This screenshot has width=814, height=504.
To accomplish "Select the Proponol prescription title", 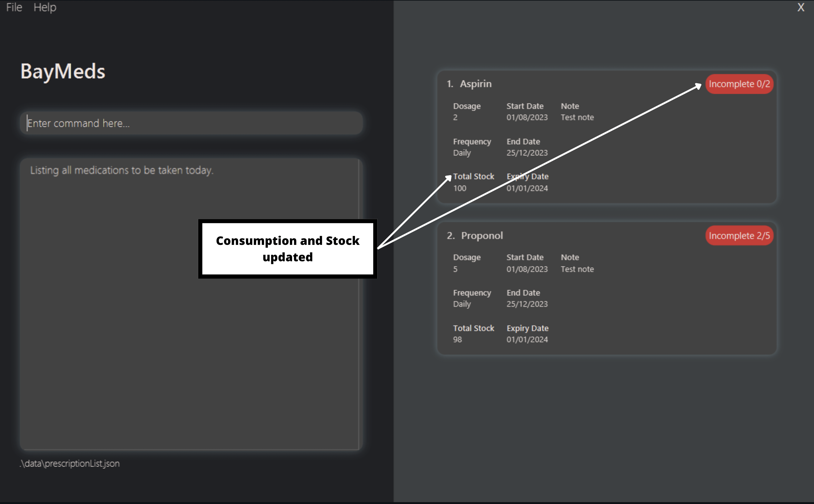I will (x=482, y=235).
